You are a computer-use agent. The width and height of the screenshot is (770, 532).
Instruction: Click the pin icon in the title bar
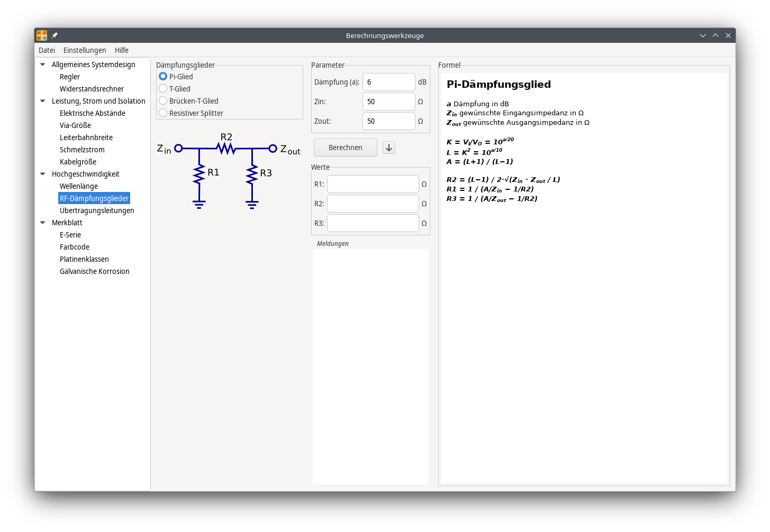[x=55, y=35]
